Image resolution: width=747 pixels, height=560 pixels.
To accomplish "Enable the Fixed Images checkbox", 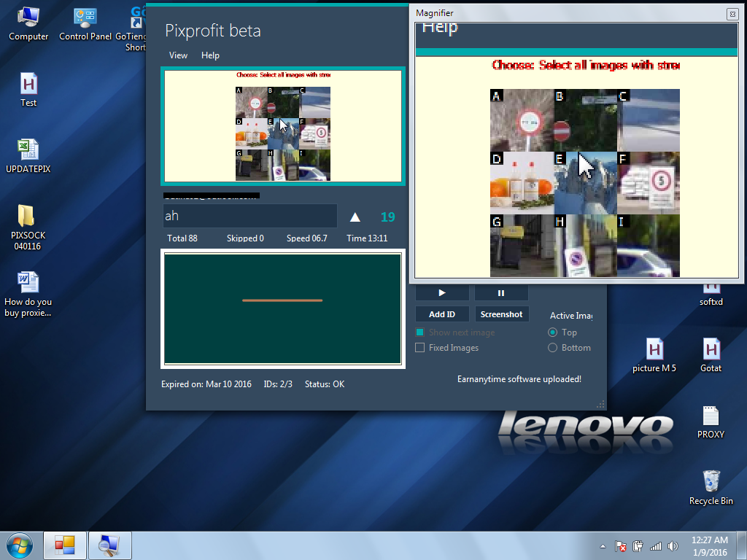I will point(419,348).
